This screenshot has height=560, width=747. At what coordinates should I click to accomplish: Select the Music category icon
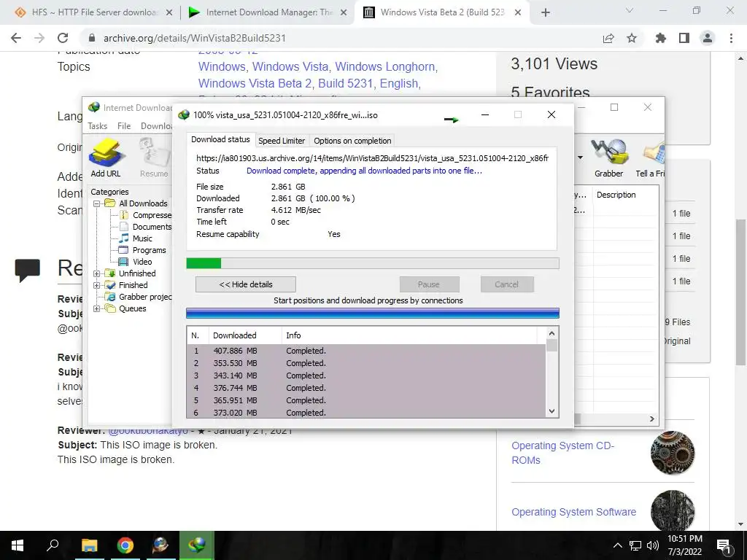[x=124, y=238]
